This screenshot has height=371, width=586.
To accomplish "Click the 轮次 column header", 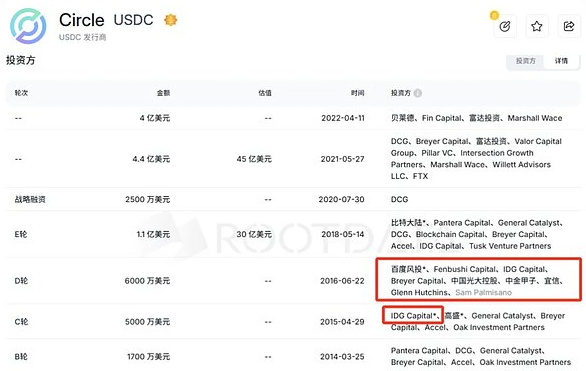I will [x=21, y=93].
